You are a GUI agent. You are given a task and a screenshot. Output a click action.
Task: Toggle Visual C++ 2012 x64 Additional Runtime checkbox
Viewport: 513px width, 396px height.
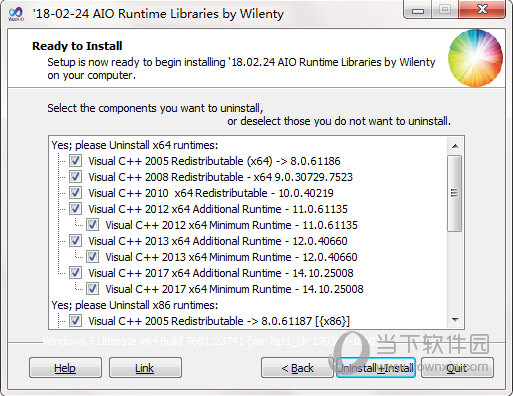coord(75,209)
